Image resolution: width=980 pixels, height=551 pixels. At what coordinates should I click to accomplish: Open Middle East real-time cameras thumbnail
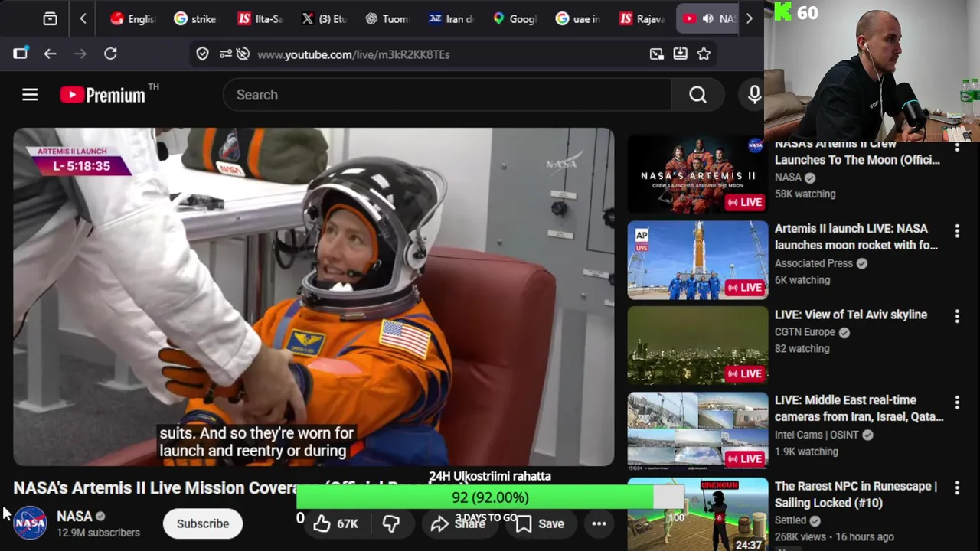coord(697,432)
